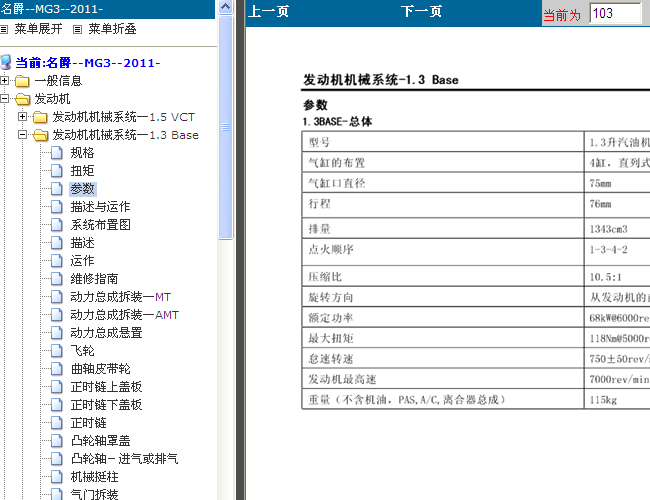Click the 当前为 page number field showing 103
The width and height of the screenshot is (650, 500).
(615, 13)
